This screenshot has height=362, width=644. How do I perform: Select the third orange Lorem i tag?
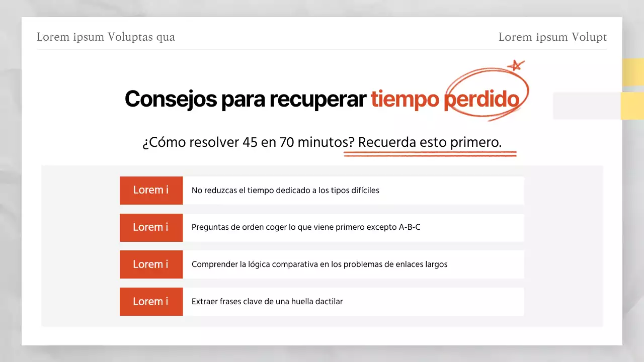(151, 264)
